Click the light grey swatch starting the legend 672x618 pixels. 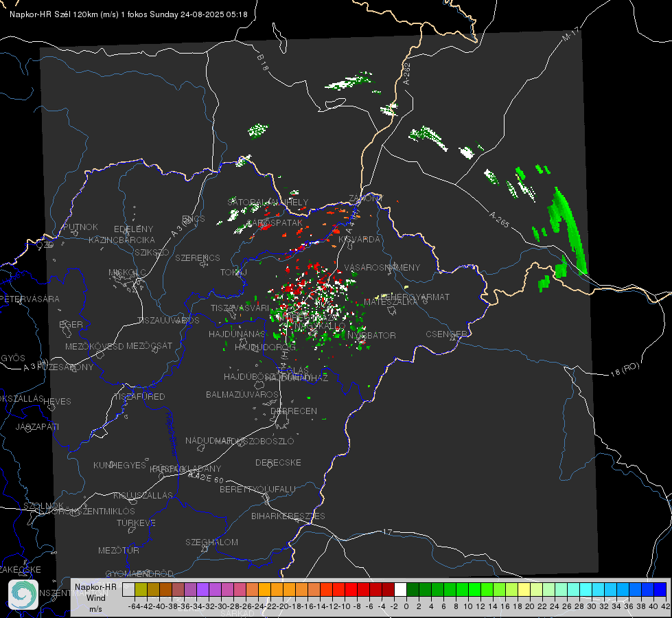tap(128, 589)
